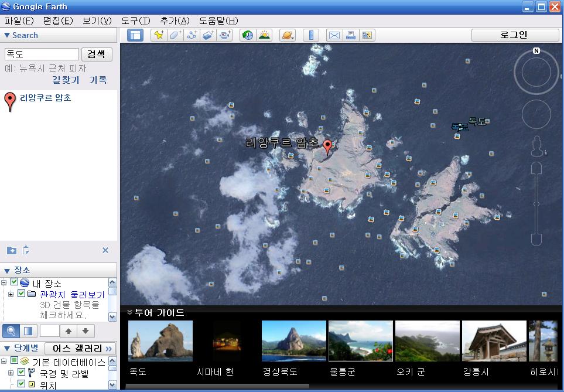The width and height of the screenshot is (564, 392).
Task: Add a new placemark
Action: [158, 35]
